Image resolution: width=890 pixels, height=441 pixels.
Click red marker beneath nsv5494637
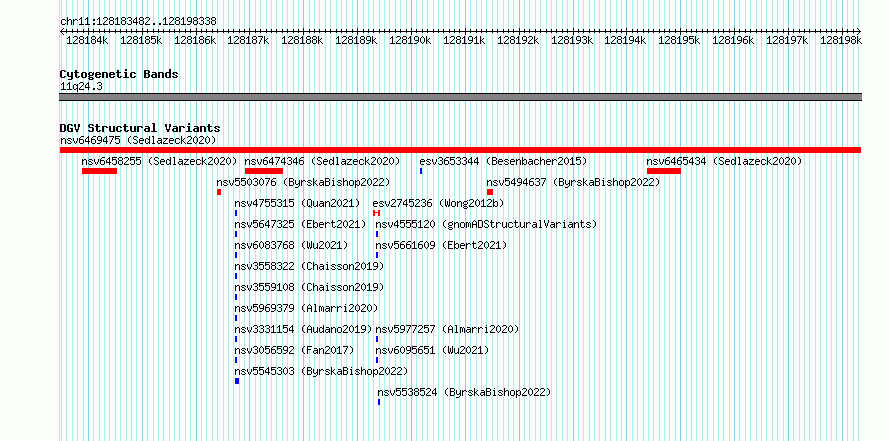(490, 192)
